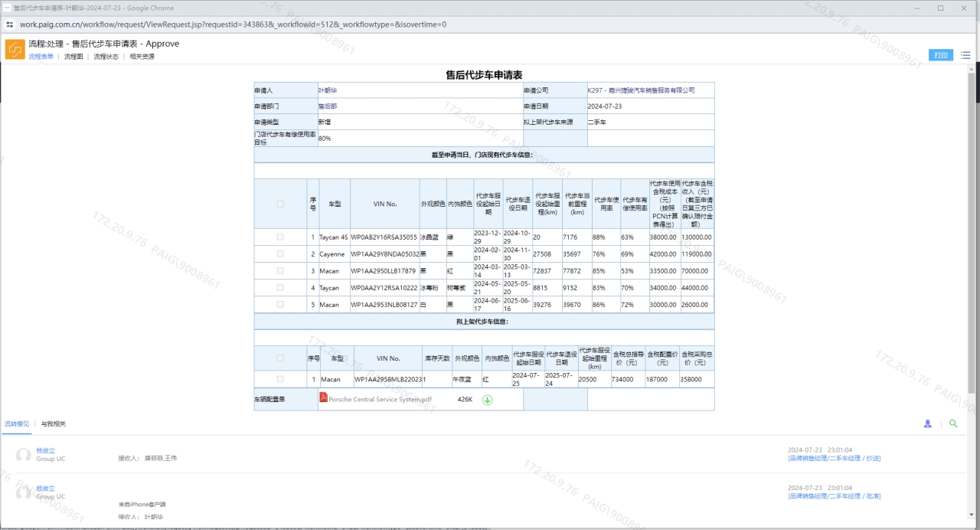Select checkbox for Macan WP1AA2953NLB08127 row

tap(280, 305)
